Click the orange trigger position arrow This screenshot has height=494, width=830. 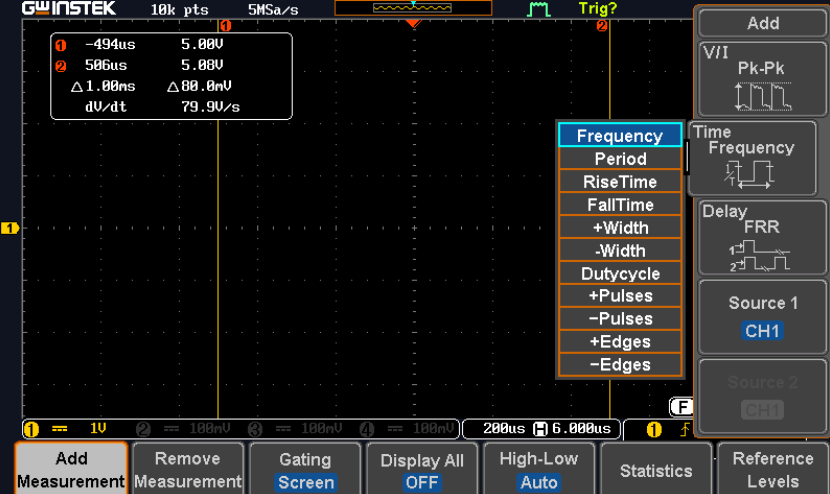point(413,23)
